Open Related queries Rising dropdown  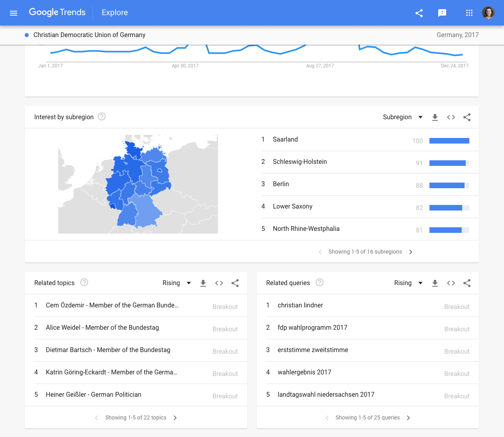coord(408,283)
